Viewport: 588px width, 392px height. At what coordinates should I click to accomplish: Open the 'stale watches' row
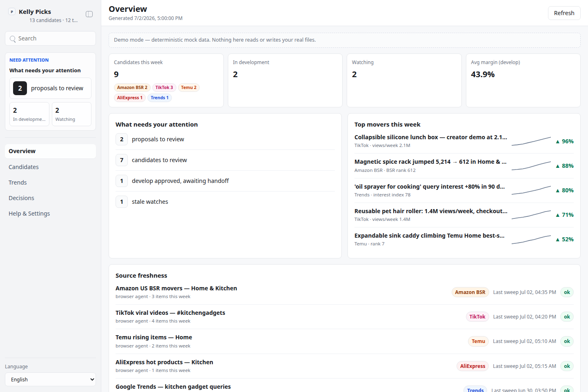click(225, 202)
